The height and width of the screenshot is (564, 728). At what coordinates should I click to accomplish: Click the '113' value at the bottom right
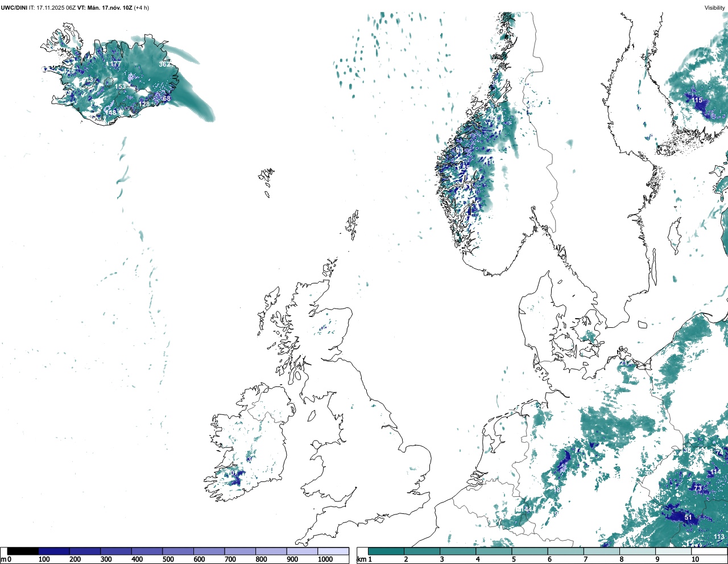click(719, 537)
